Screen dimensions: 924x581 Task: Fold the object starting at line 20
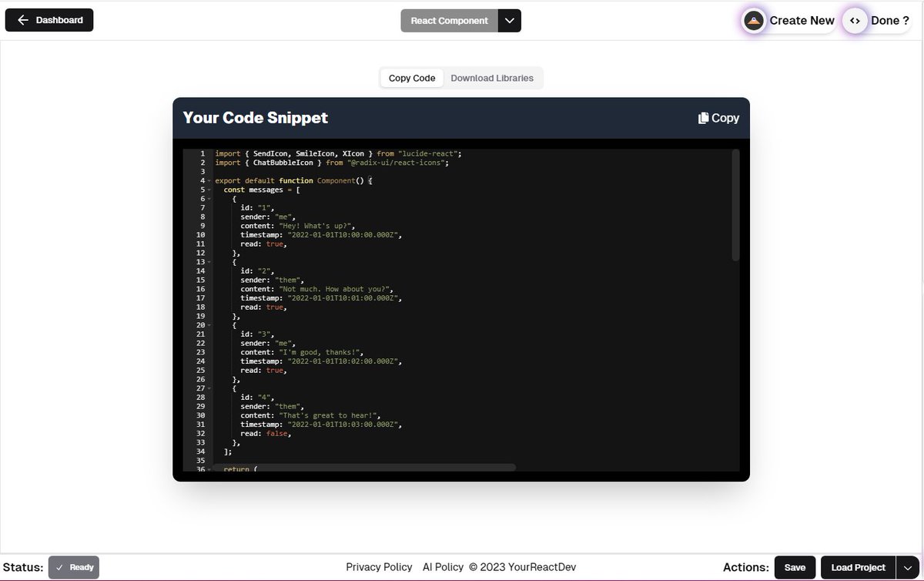(208, 325)
